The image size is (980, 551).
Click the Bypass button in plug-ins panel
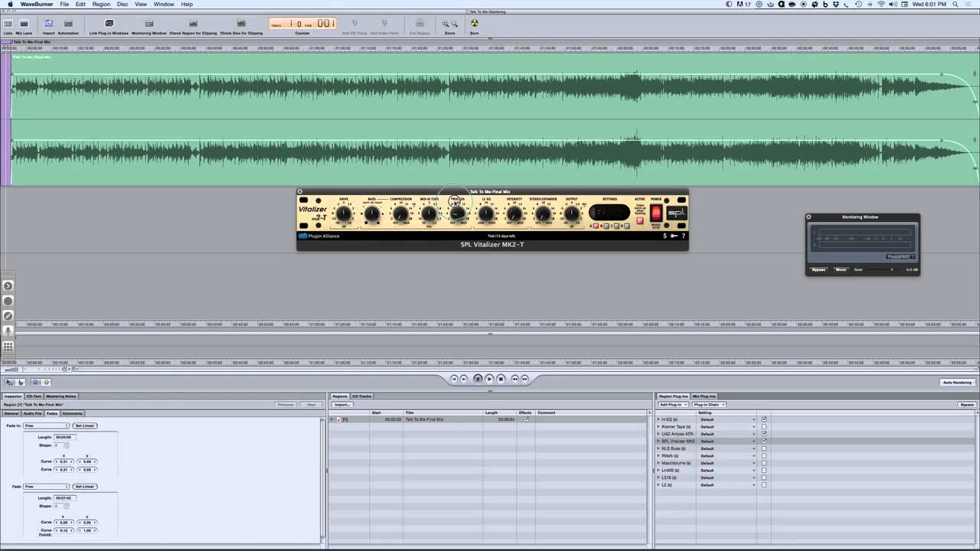tap(967, 405)
